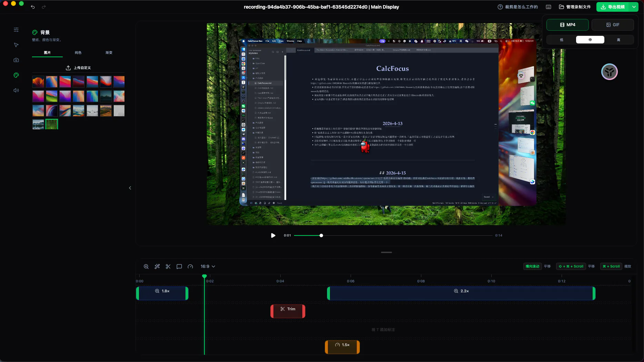Click the playback progress slider knob
Screen dimensions: 644x362
click(x=321, y=235)
